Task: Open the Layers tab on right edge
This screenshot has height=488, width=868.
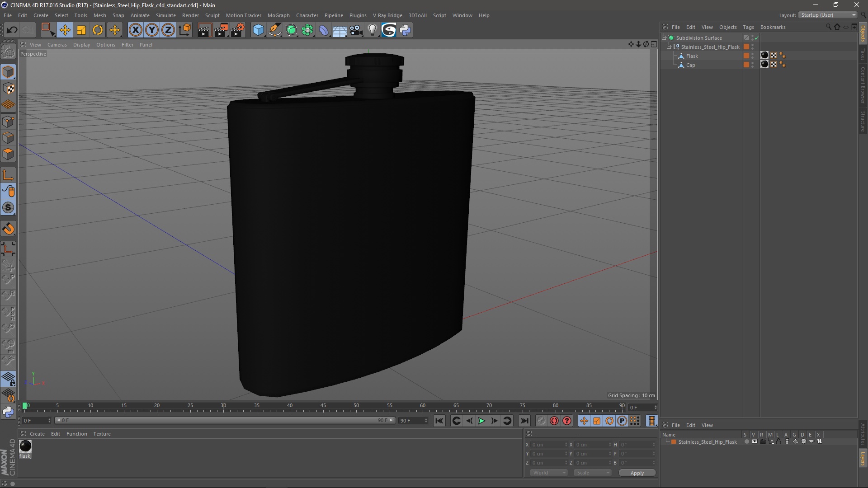Action: point(863,459)
